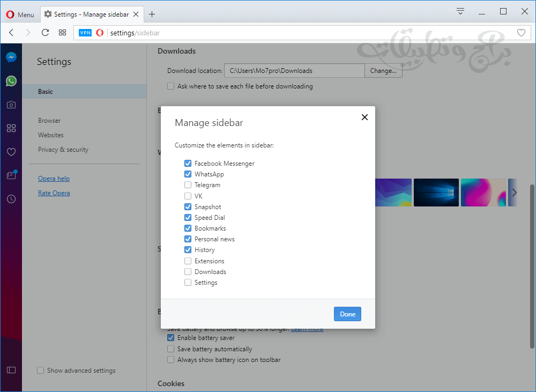Image resolution: width=536 pixels, height=392 pixels.
Task: Select the pink gradient wallpaper thumbnail
Action: 483,192
